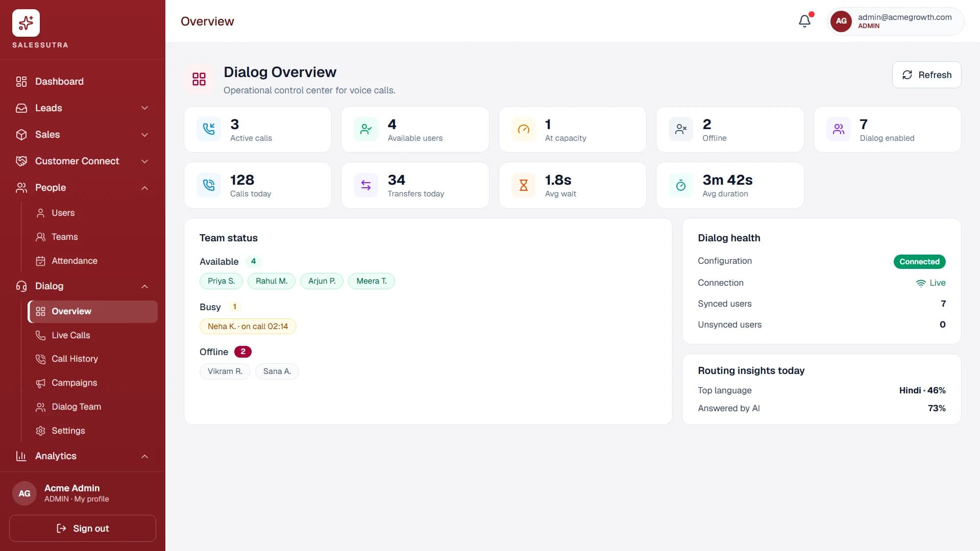The width and height of the screenshot is (980, 551).
Task: Click the Dashboard grid icon in sidebar
Action: click(x=21, y=82)
